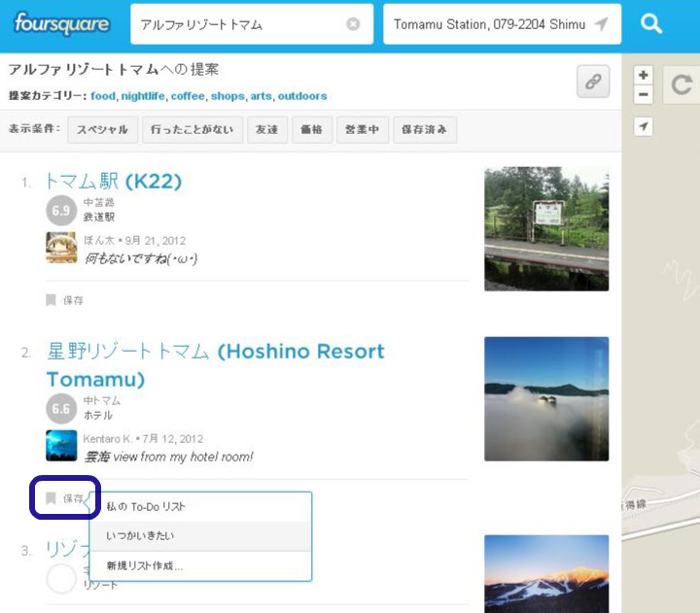This screenshot has width=700, height=613.
Task: Click tip text 雲海 view from my hotel room!
Action: (169, 457)
